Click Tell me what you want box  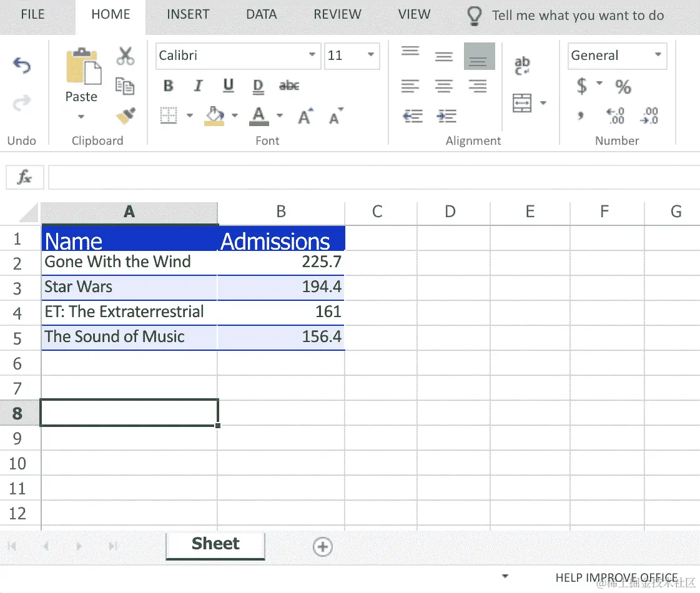(x=565, y=16)
